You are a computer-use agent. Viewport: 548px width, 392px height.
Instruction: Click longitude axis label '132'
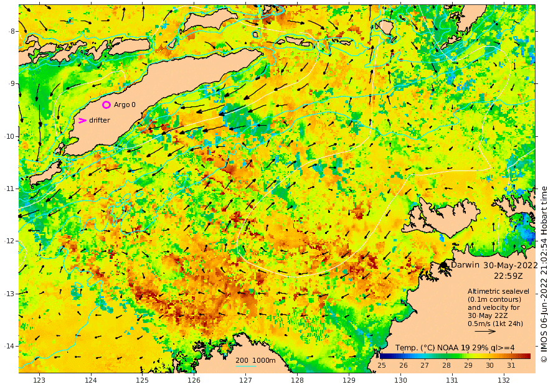pyautogui.click(x=504, y=380)
